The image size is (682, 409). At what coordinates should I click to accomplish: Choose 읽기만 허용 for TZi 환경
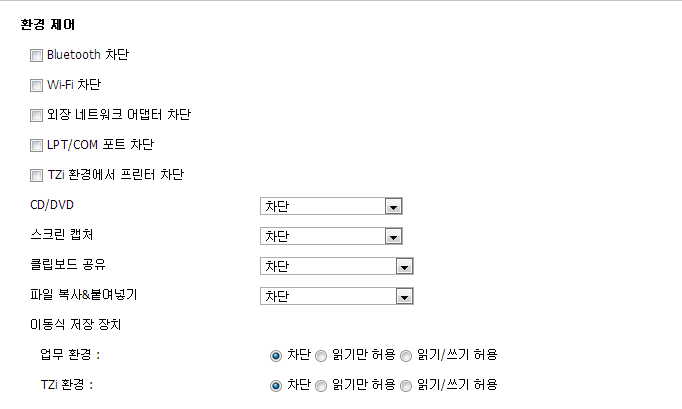(322, 385)
